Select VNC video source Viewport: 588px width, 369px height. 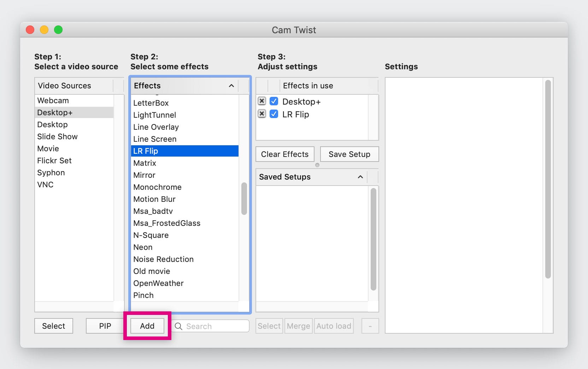74,184
